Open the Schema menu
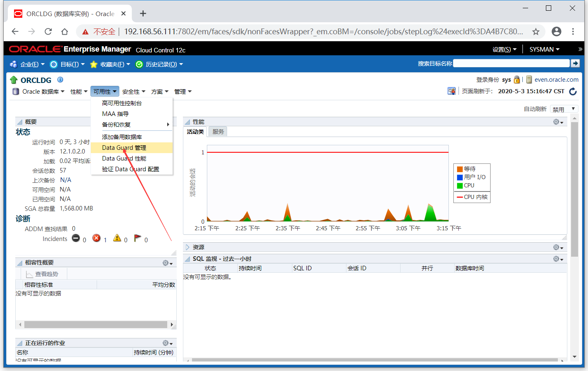Image resolution: width=588 pixels, height=371 pixels. [x=160, y=92]
